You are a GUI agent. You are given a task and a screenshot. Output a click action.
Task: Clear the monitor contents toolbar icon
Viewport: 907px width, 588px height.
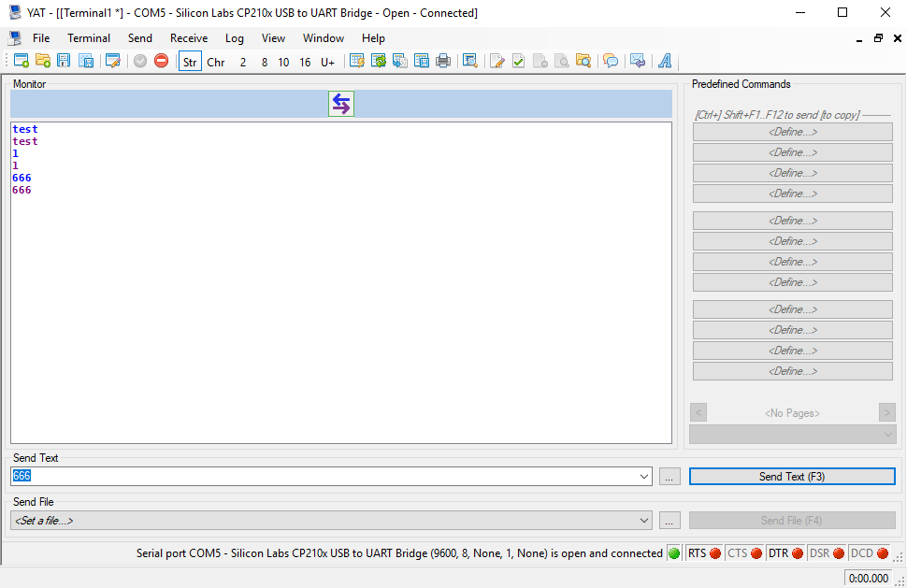click(x=357, y=61)
